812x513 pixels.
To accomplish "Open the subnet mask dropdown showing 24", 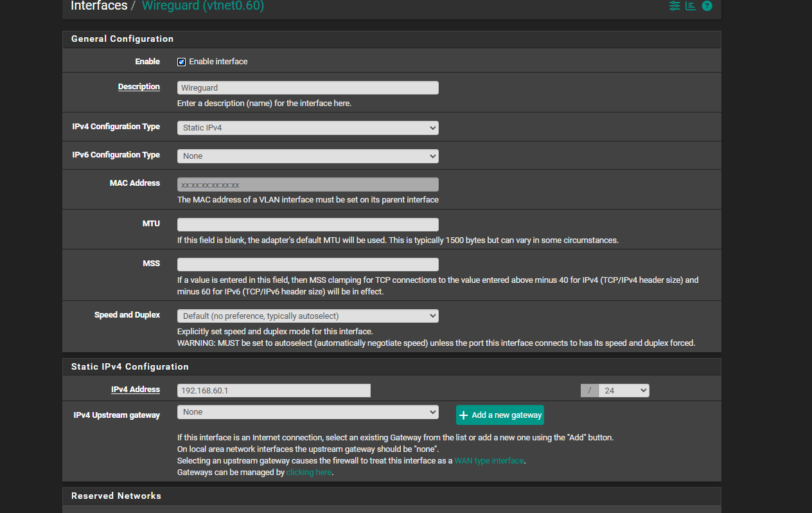I will (x=624, y=390).
